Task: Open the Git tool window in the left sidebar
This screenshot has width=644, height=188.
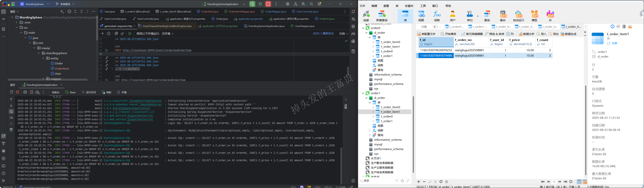Action: point(4,181)
